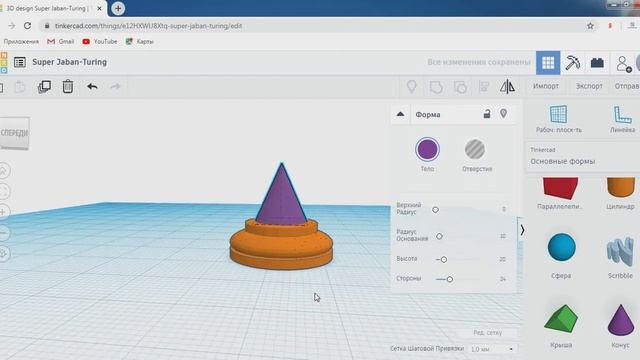Click the Group shapes icon

pyautogui.click(x=436, y=87)
